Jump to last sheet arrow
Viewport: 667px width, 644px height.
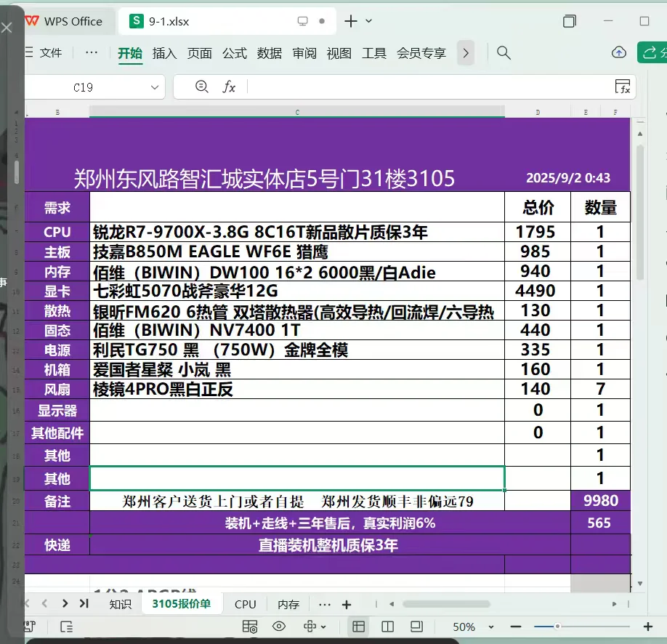click(84, 603)
